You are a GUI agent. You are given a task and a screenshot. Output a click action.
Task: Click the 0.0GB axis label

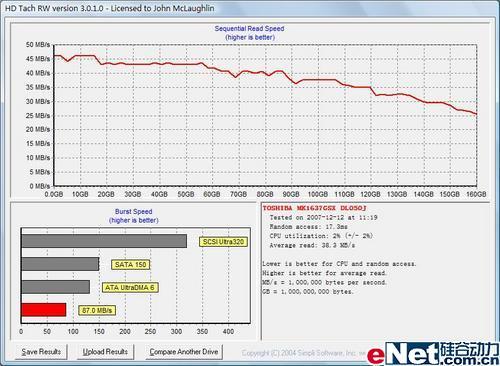pyautogui.click(x=54, y=194)
